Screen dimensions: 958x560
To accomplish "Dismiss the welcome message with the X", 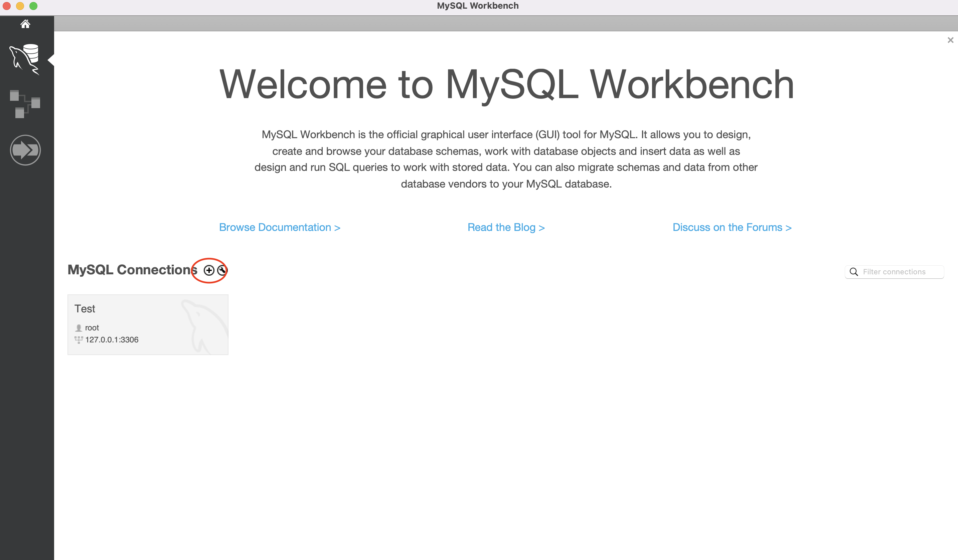I will click(x=950, y=40).
